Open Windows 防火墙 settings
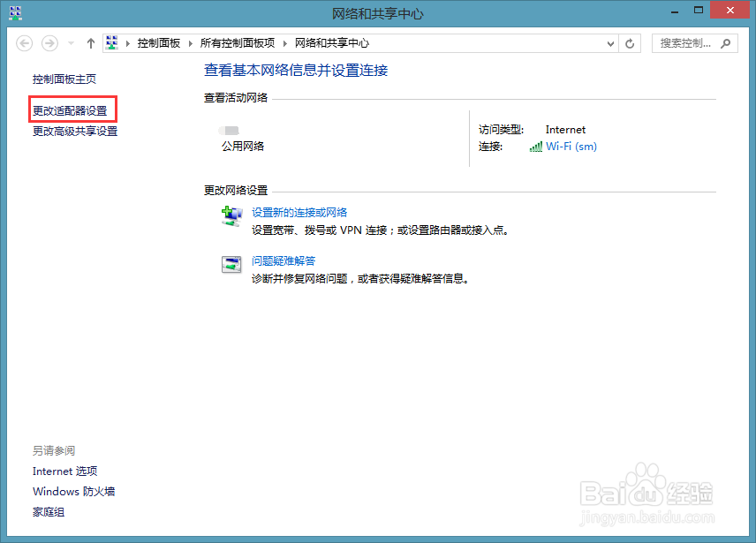This screenshot has width=756, height=543. pos(73,491)
